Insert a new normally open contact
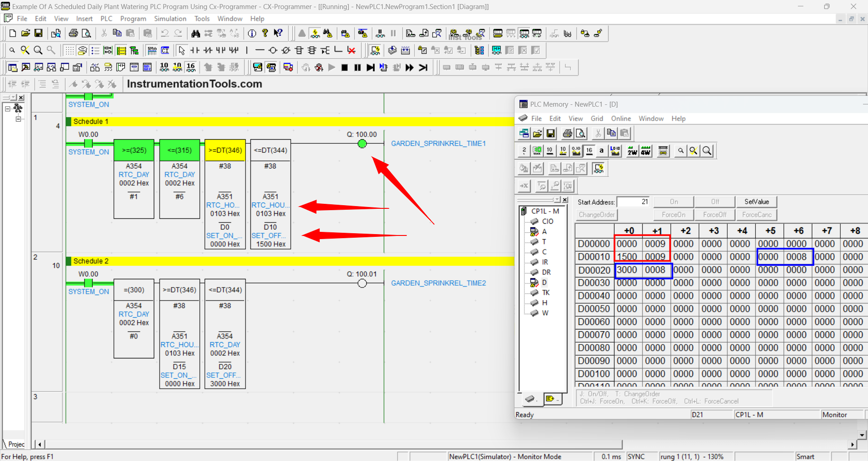 pyautogui.click(x=195, y=50)
